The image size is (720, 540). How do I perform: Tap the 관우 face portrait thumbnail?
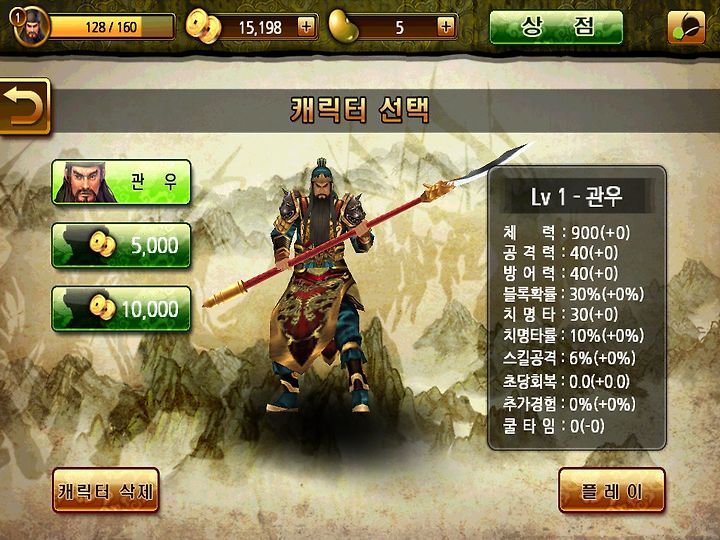84,182
